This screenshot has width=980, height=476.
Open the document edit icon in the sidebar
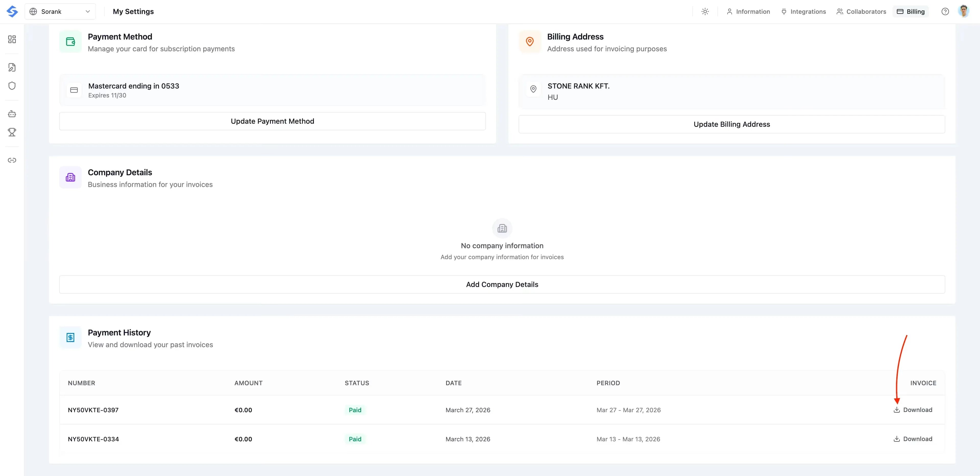click(12, 67)
